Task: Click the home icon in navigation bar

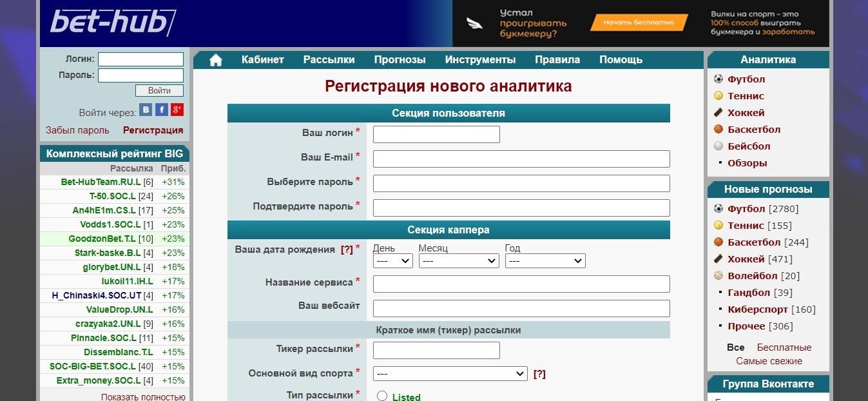Action: (x=215, y=60)
